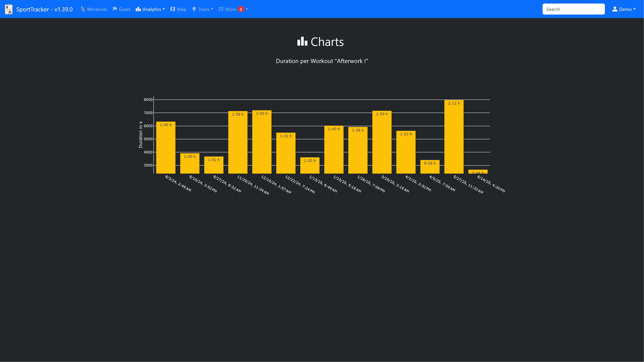
Task: Click the SportTracker app logo icon
Action: coord(9,9)
